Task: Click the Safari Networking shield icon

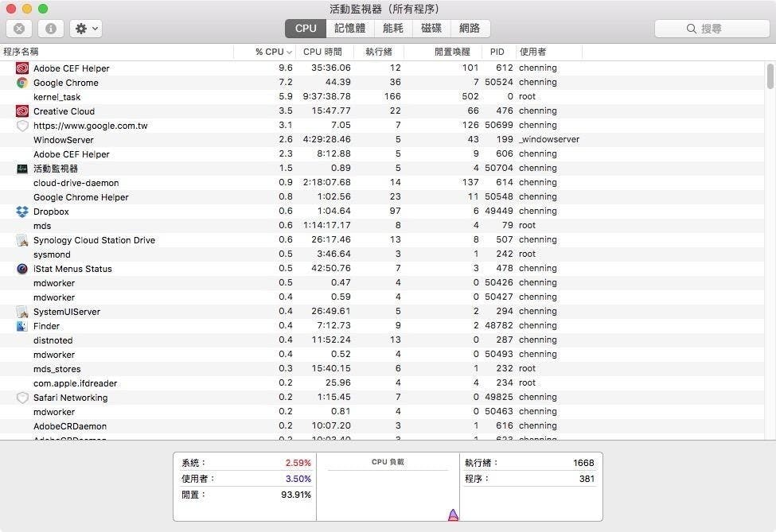Action: [22, 398]
